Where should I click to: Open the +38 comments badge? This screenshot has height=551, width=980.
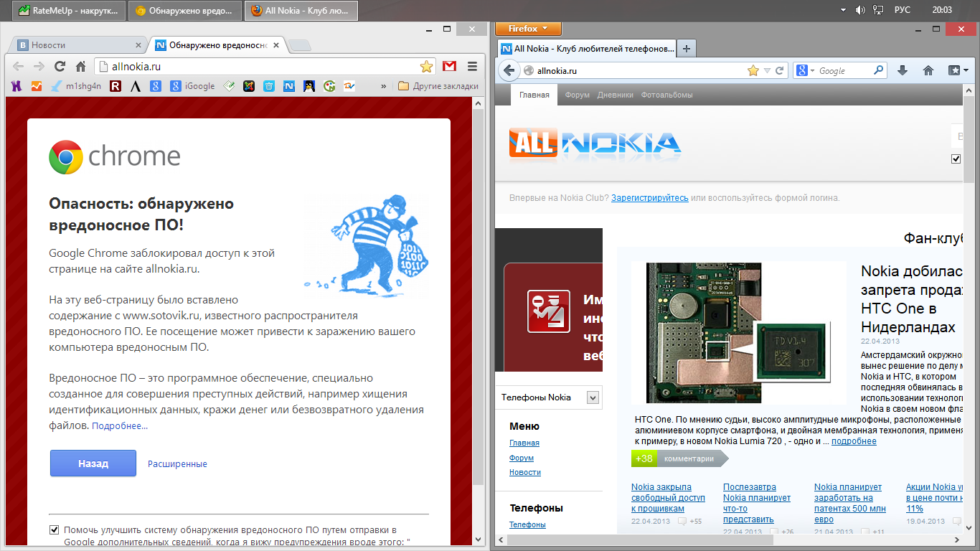tap(644, 458)
